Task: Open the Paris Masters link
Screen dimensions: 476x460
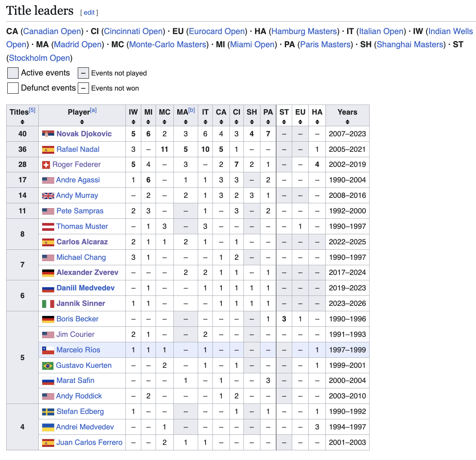Action: pos(325,45)
